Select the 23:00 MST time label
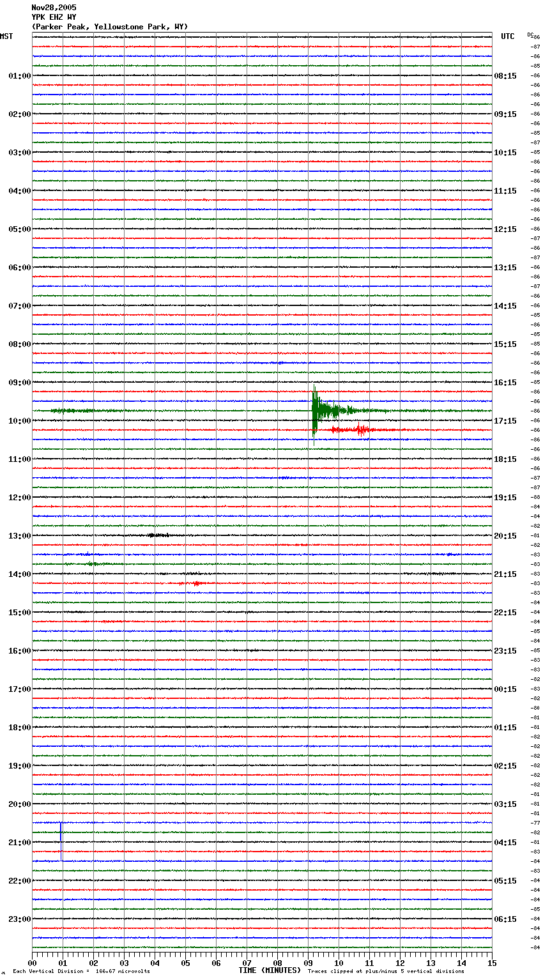Image resolution: width=543 pixels, height=980 pixels. point(20,919)
